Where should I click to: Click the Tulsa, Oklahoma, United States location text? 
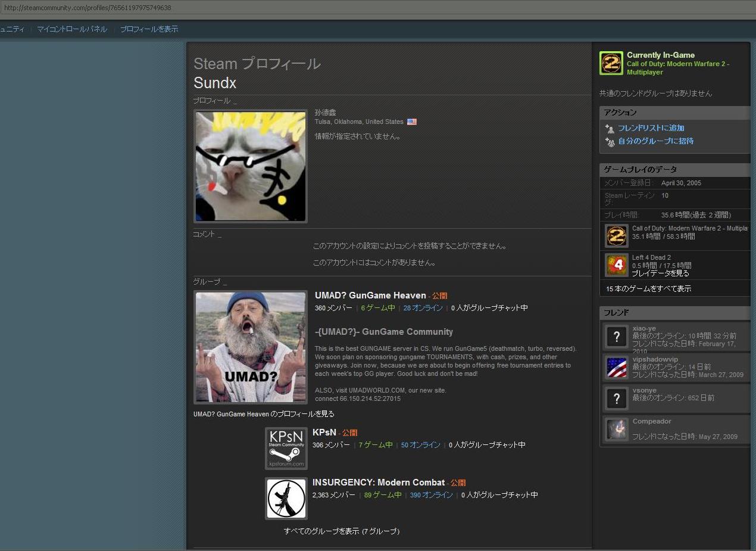[x=359, y=122]
